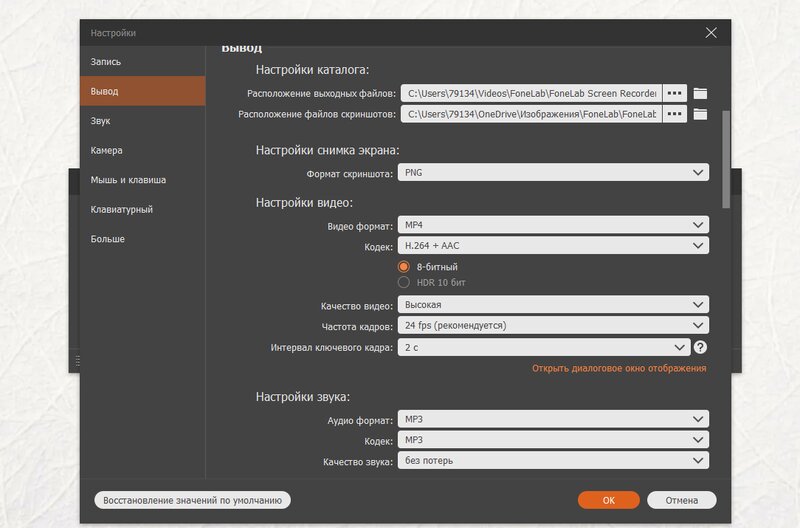
Task: Click the output files location path field
Action: click(x=532, y=93)
